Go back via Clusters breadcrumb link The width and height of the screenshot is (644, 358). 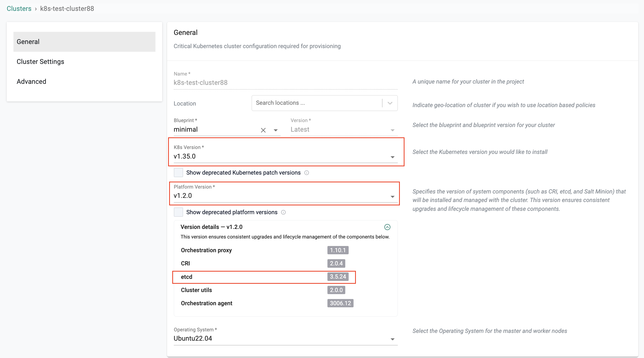pyautogui.click(x=19, y=9)
